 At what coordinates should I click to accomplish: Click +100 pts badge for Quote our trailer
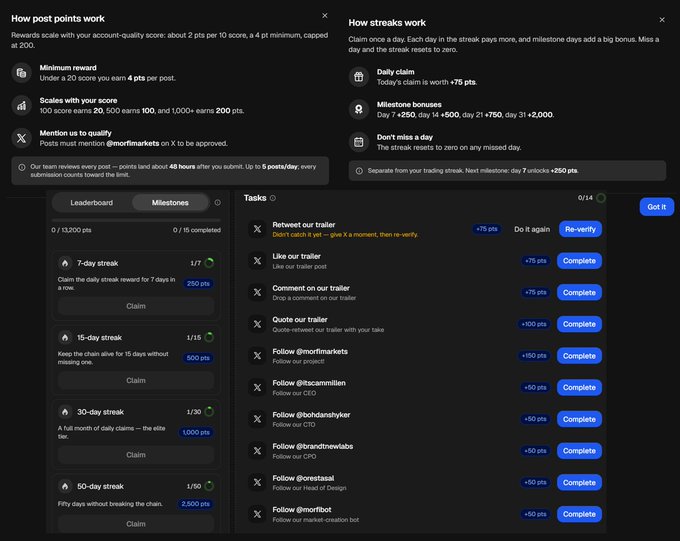[x=534, y=324]
